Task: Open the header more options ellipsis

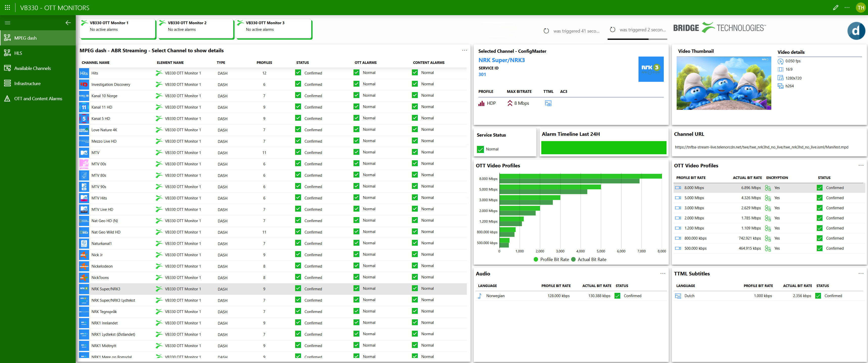Action: [847, 7]
